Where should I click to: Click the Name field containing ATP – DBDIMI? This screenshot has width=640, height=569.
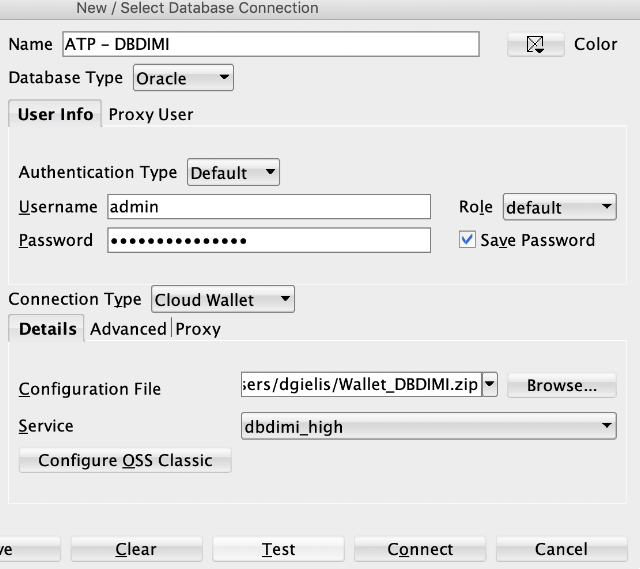point(271,44)
